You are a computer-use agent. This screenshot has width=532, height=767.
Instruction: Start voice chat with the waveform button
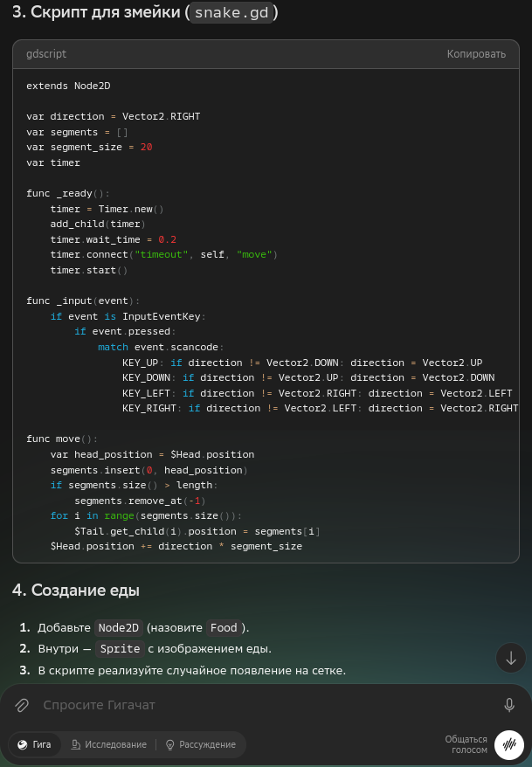(x=509, y=744)
